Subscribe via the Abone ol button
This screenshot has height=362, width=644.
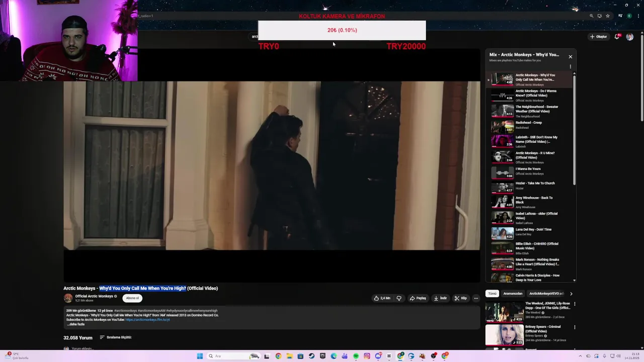pyautogui.click(x=132, y=298)
